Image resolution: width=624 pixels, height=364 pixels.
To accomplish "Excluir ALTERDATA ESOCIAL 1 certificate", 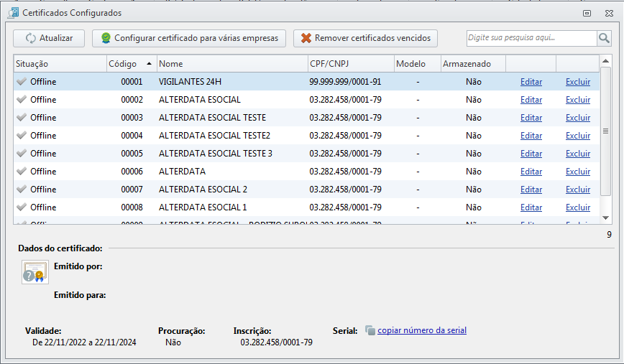I will click(x=578, y=207).
